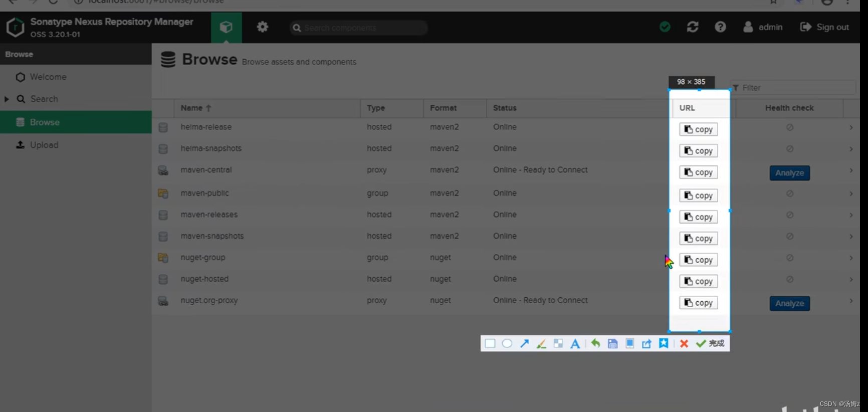
Task: Analyze the maven-central repository
Action: (x=790, y=173)
